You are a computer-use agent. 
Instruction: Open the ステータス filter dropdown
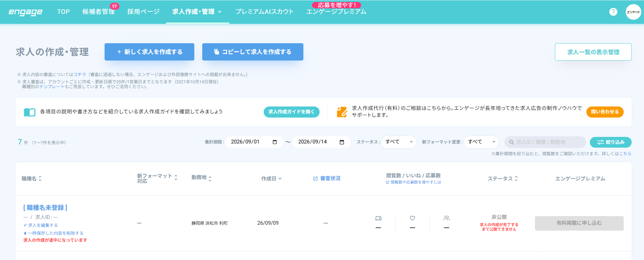coord(399,142)
